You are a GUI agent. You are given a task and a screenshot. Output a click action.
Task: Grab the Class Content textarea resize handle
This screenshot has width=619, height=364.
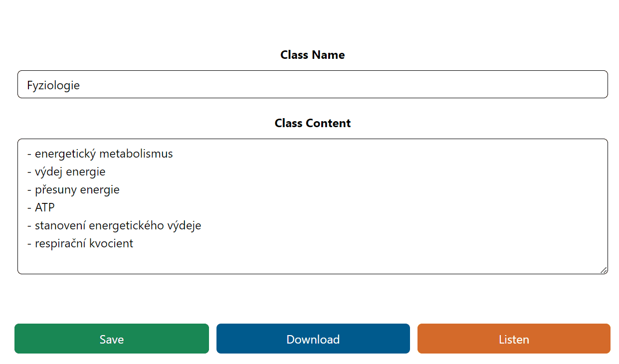click(603, 270)
